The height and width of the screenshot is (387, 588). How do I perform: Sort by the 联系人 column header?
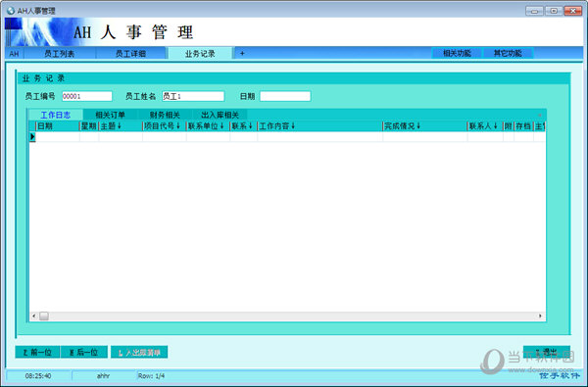(485, 126)
